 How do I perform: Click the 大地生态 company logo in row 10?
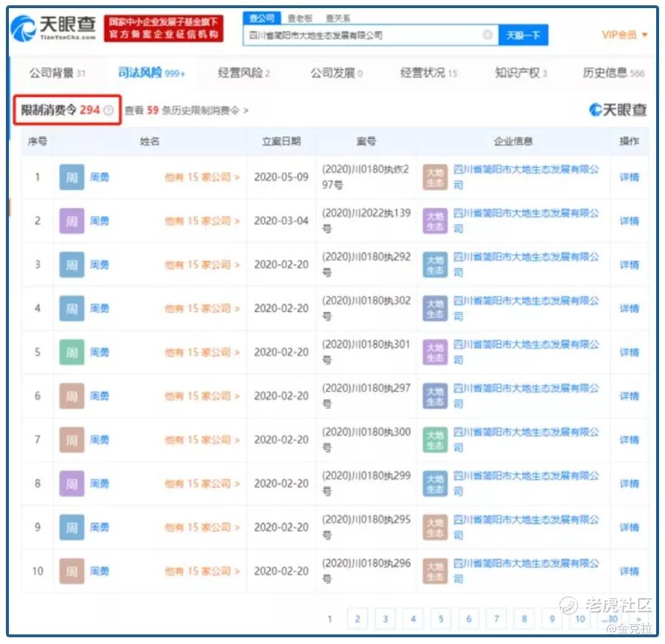[435, 571]
